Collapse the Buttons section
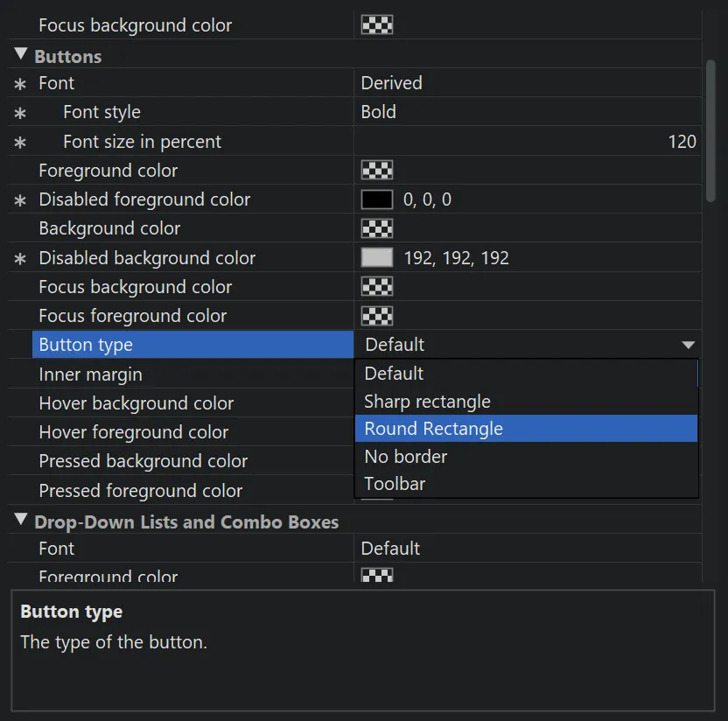Image resolution: width=728 pixels, height=721 pixels. click(21, 55)
